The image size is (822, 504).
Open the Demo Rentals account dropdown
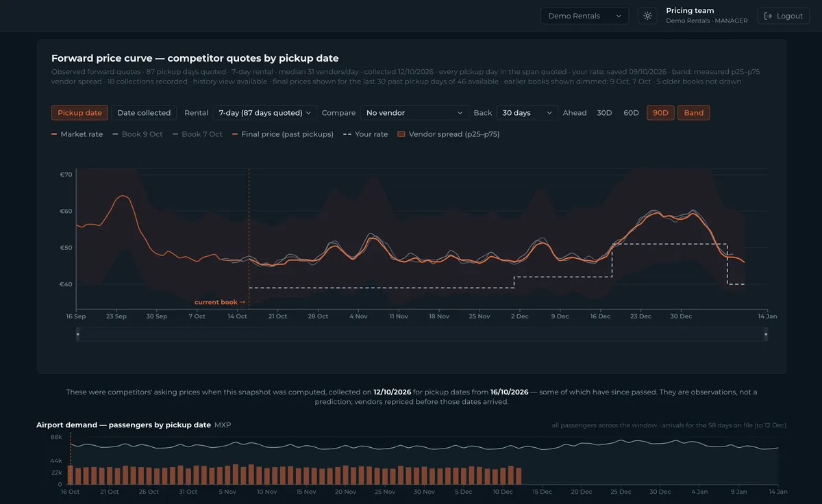(x=584, y=16)
